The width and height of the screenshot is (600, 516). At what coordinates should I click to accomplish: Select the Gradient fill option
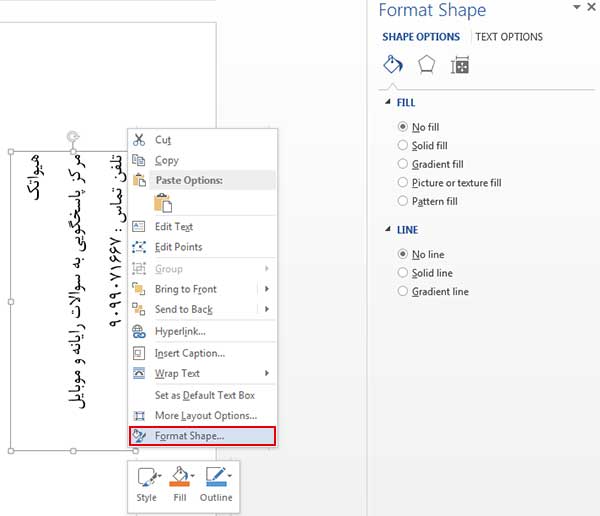[430, 164]
